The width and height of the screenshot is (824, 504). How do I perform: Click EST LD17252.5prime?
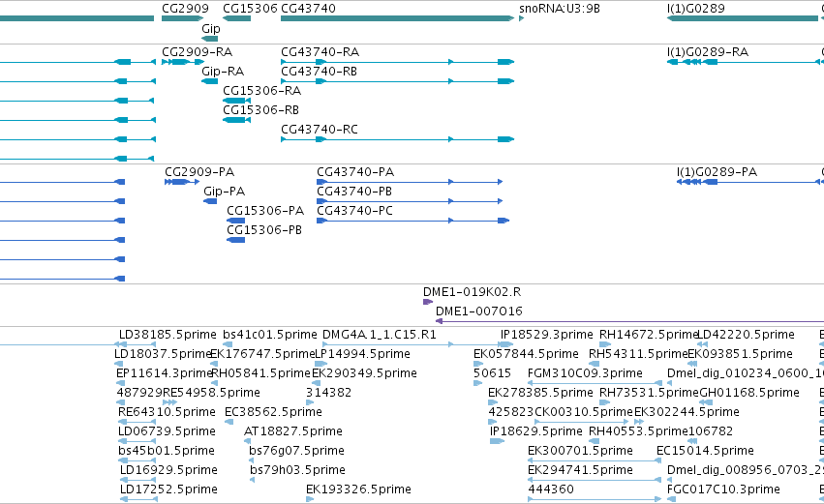[x=168, y=489]
